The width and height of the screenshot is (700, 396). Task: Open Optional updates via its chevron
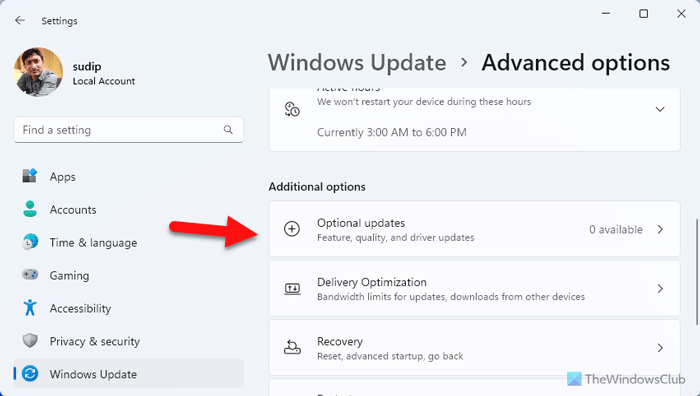point(660,229)
